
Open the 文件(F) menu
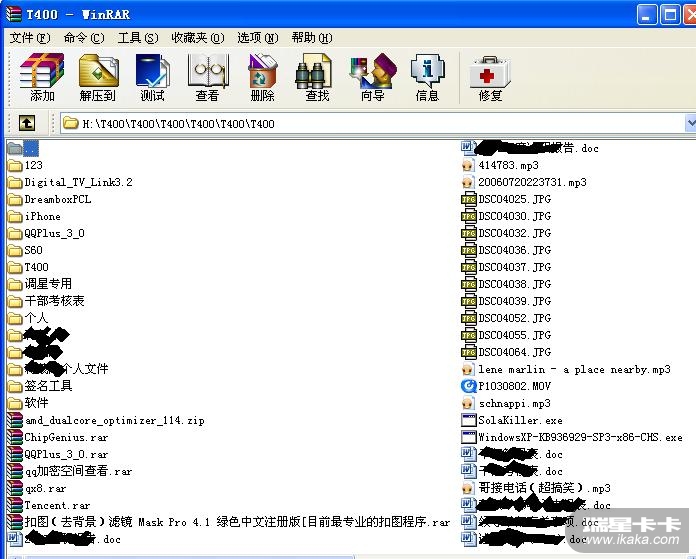30,38
